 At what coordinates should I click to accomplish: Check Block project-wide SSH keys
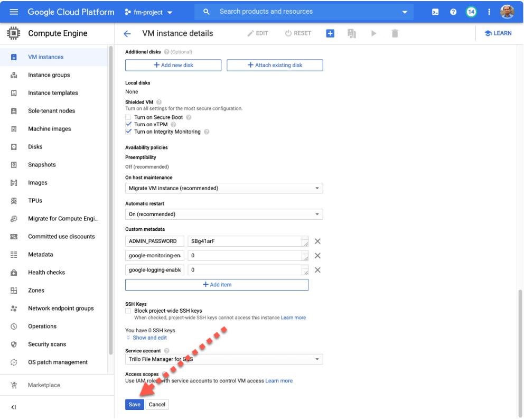point(128,311)
